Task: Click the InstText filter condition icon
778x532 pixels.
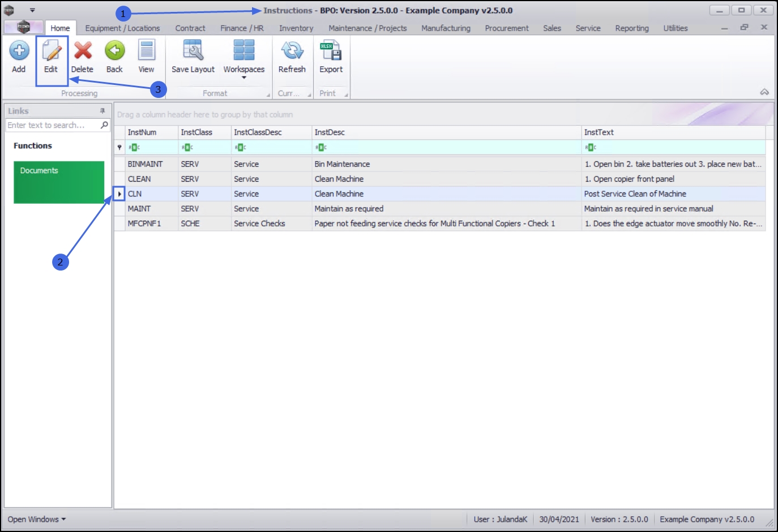Action: [x=591, y=147]
